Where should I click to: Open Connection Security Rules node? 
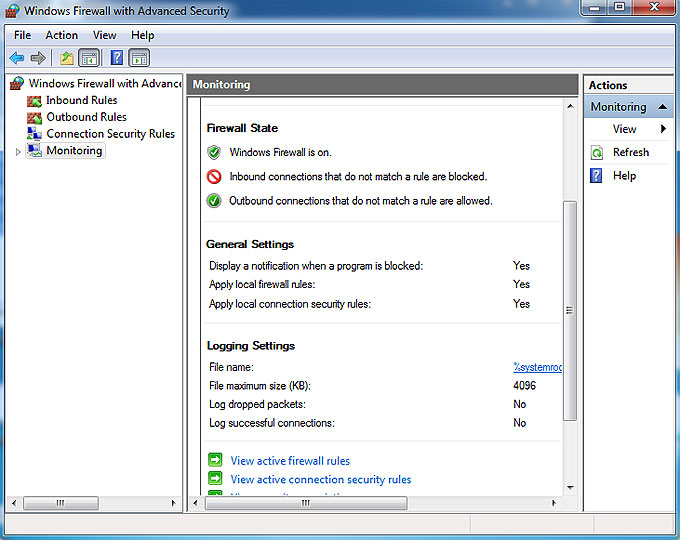click(110, 134)
